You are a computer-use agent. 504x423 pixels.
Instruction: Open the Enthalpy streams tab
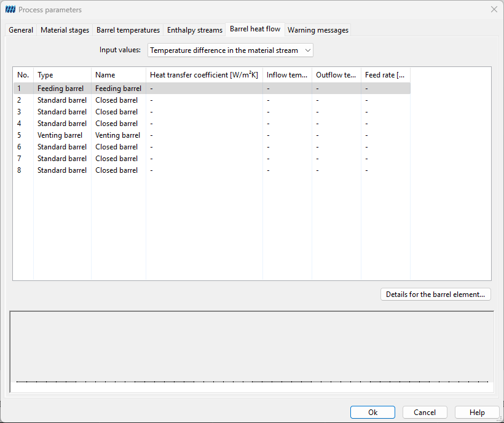pyautogui.click(x=194, y=30)
